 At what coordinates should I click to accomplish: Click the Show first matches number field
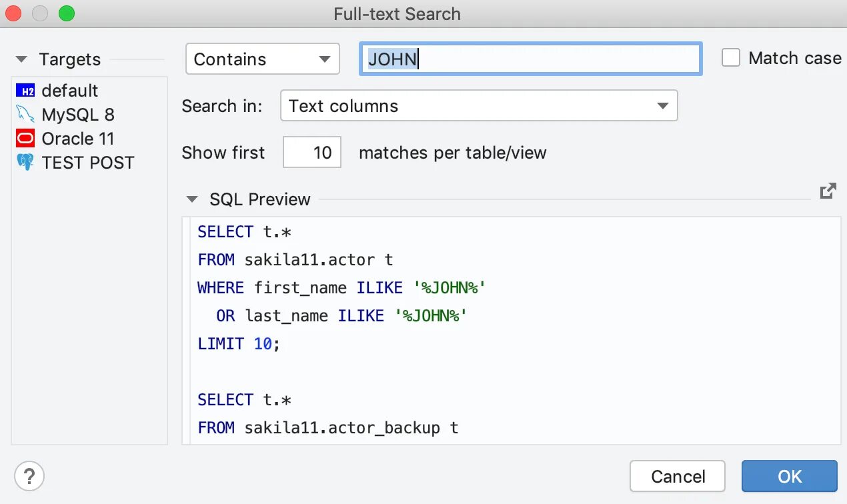[312, 153]
